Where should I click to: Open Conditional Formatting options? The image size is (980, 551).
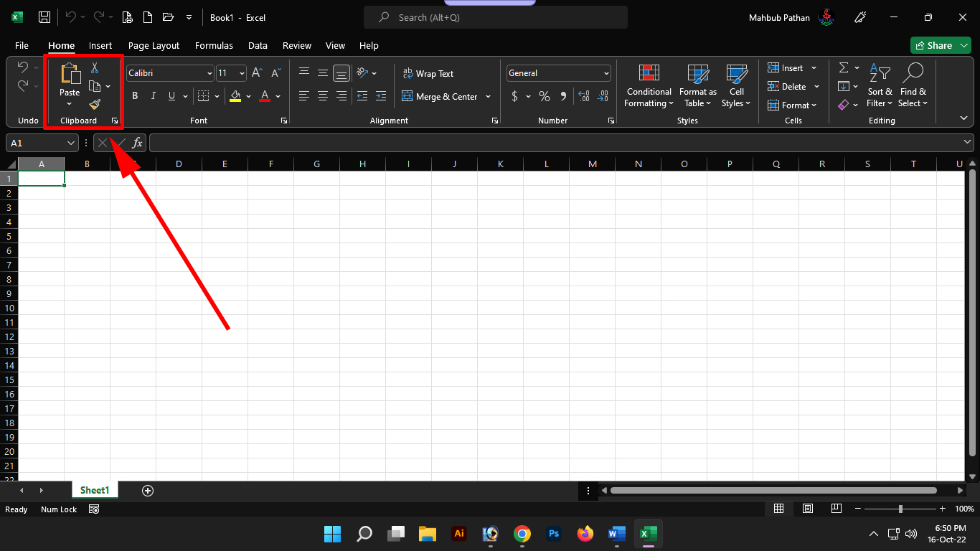(x=649, y=86)
